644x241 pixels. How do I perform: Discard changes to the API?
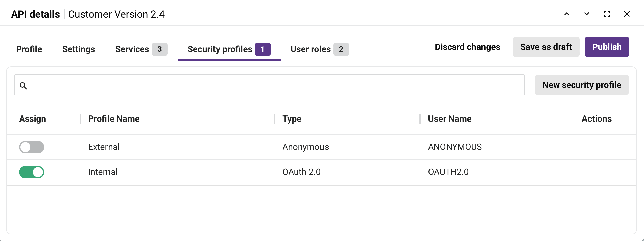tap(467, 47)
